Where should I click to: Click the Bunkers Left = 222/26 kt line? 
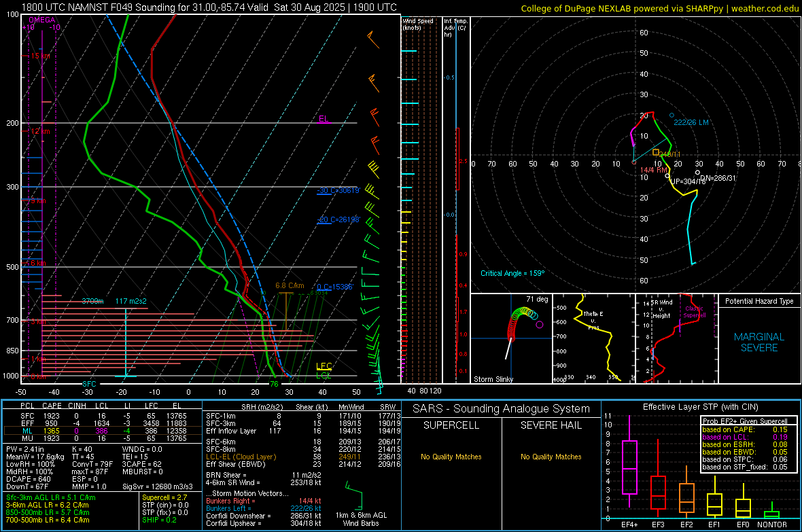[x=264, y=508]
